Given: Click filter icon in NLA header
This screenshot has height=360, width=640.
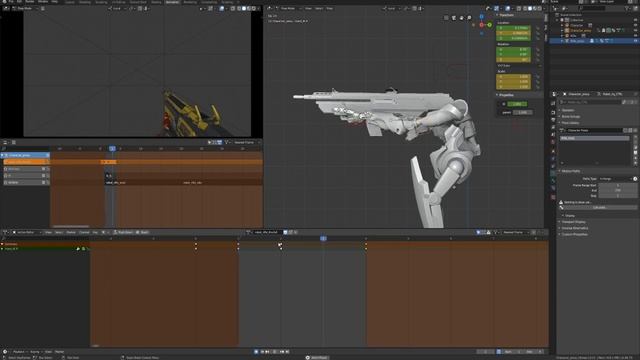Looking at the screenshot, I should pyautogui.click(x=227, y=142).
